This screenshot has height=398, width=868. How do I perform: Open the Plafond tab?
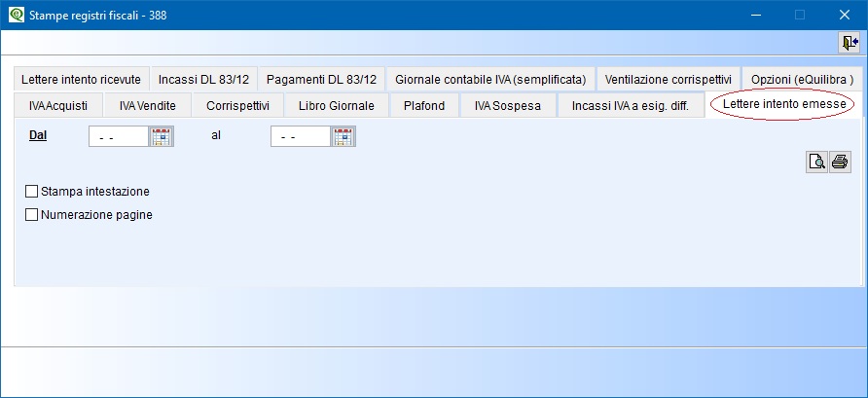(x=423, y=105)
